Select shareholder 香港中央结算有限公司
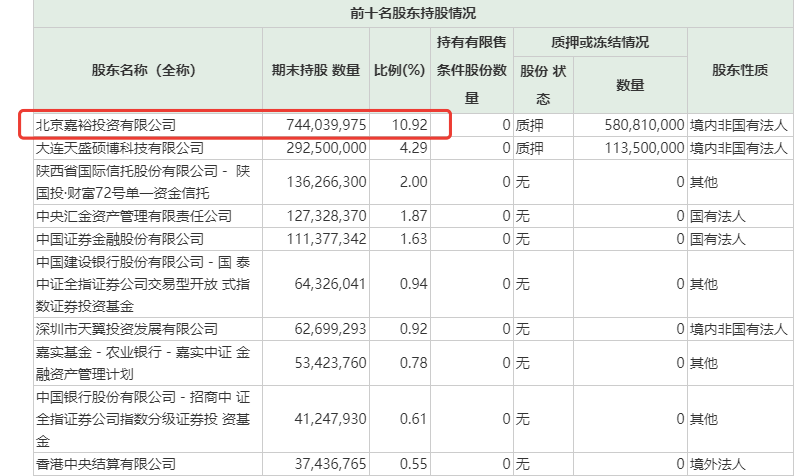 pyautogui.click(x=106, y=464)
